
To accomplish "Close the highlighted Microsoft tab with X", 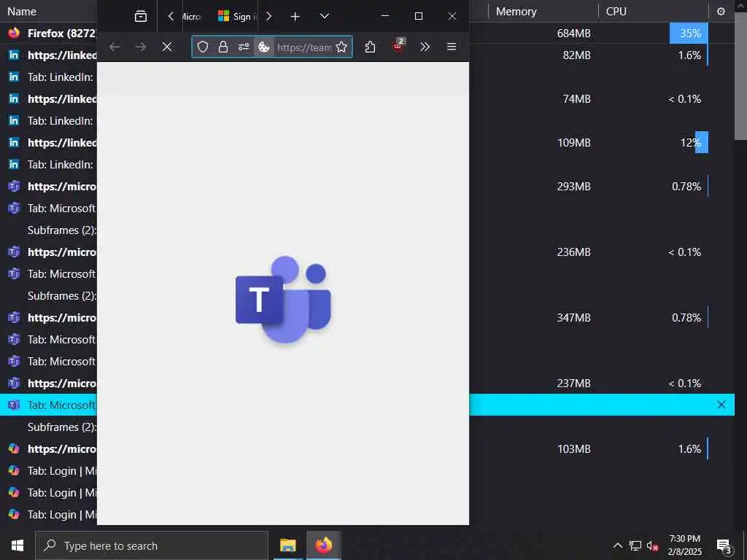I will [721, 405].
